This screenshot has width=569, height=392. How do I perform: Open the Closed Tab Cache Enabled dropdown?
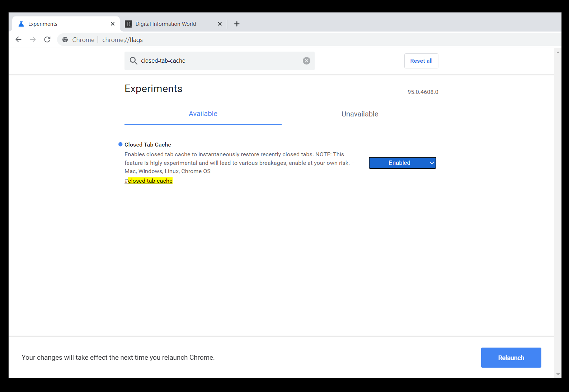tap(403, 163)
